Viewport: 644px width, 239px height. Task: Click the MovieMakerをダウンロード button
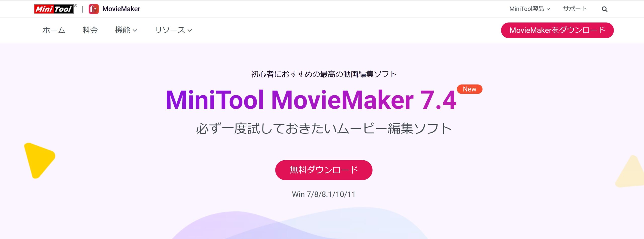pos(557,30)
